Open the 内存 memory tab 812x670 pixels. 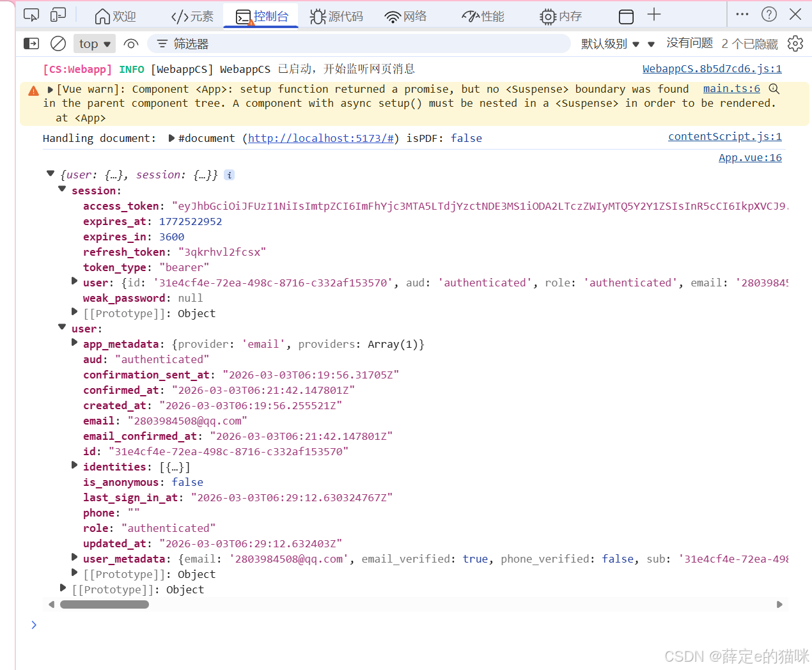(x=561, y=16)
